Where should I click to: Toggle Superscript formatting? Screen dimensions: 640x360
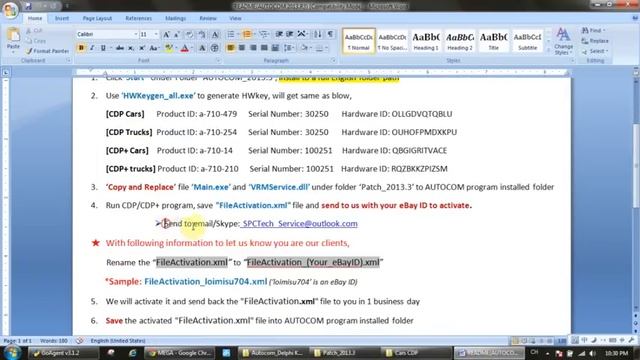[x=142, y=48]
